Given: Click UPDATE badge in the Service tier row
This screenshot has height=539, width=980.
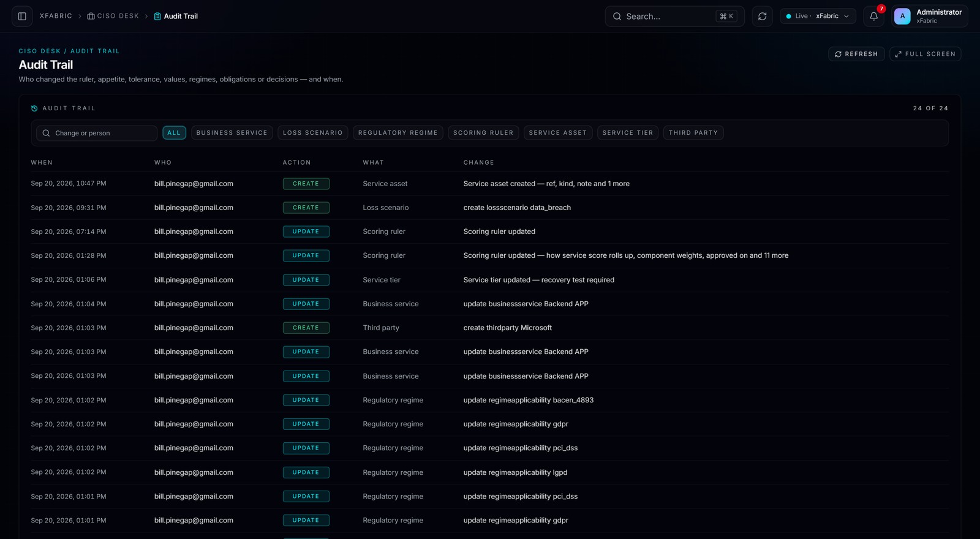Looking at the screenshot, I should coord(306,280).
